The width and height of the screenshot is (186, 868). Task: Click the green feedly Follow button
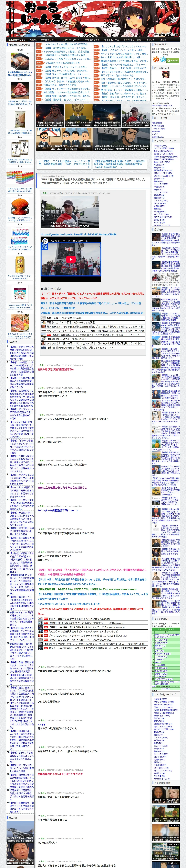tap(173, 60)
